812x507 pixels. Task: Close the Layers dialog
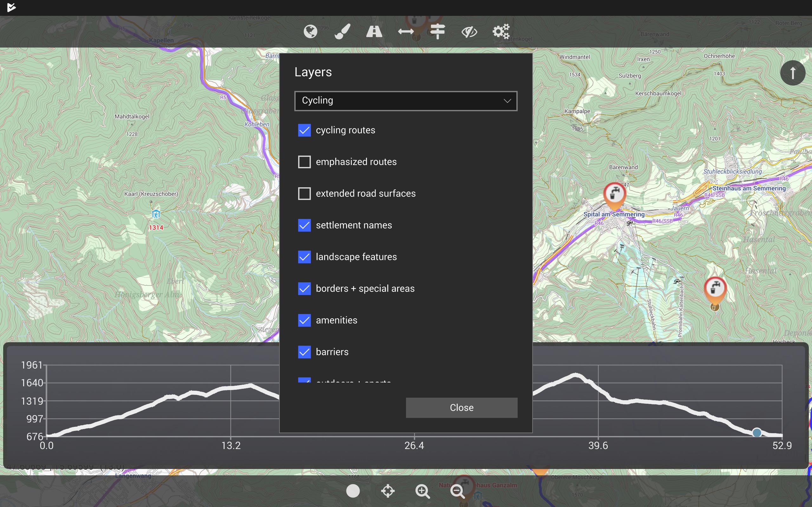pyautogui.click(x=462, y=408)
